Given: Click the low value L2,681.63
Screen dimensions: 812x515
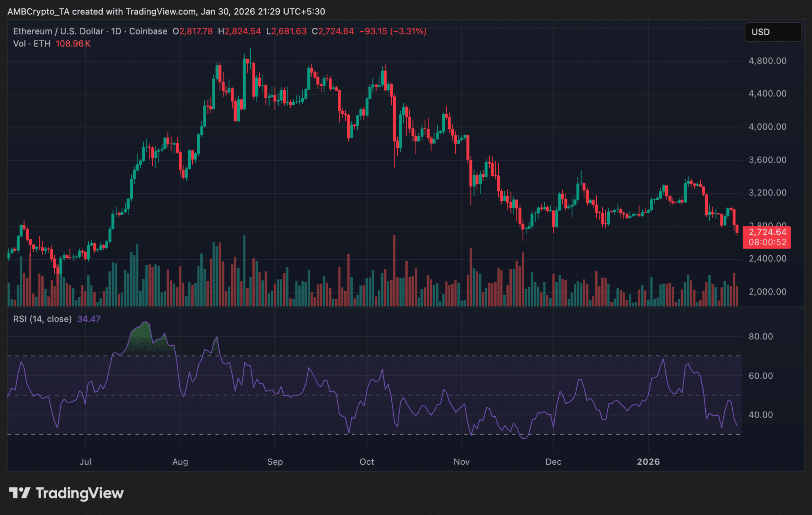Looking at the screenshot, I should pos(287,31).
